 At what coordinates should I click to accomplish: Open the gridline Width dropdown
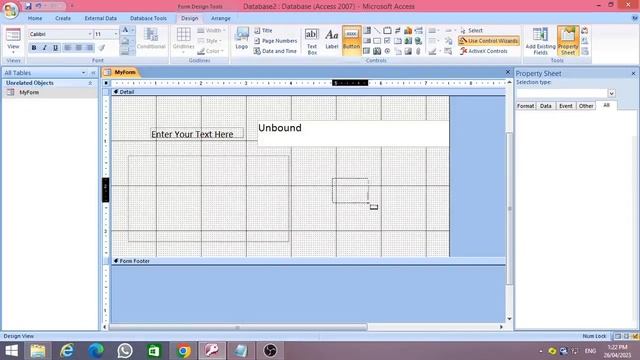(x=211, y=31)
